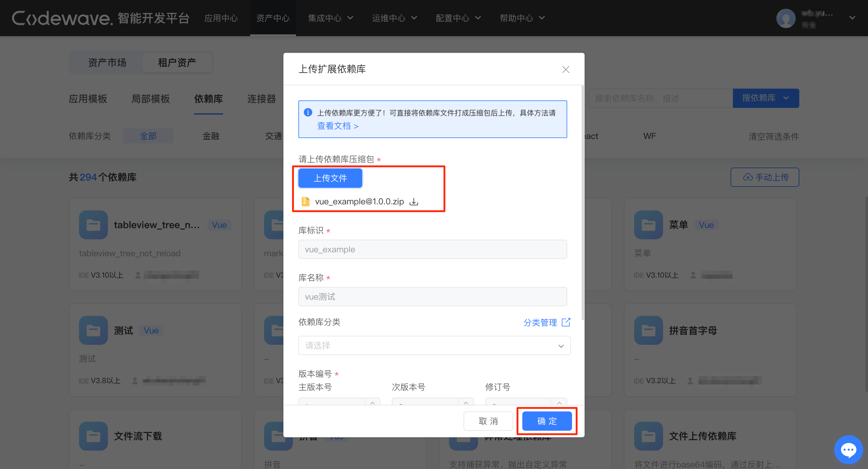
Task: Open the 文件流下载 card title
Action: click(138, 436)
